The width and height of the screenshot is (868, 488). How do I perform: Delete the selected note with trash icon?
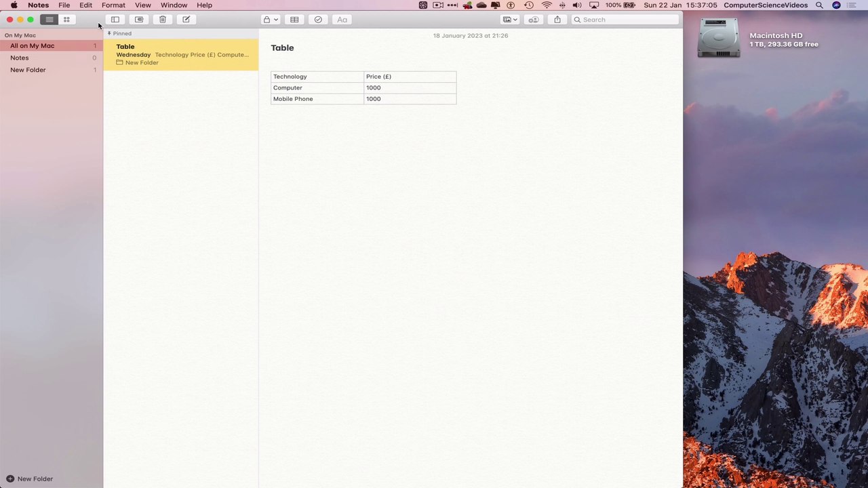163,20
